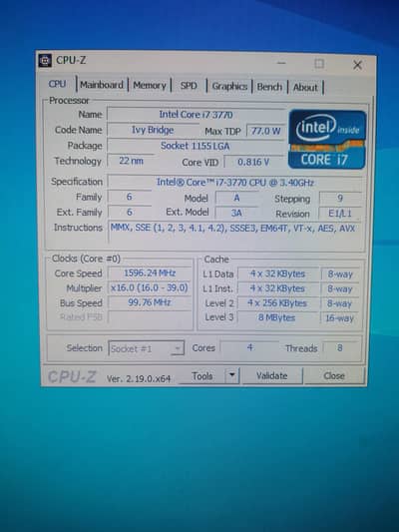This screenshot has width=399, height=532.
Task: Click the Intel Core i7 logo badge
Action: (x=327, y=139)
